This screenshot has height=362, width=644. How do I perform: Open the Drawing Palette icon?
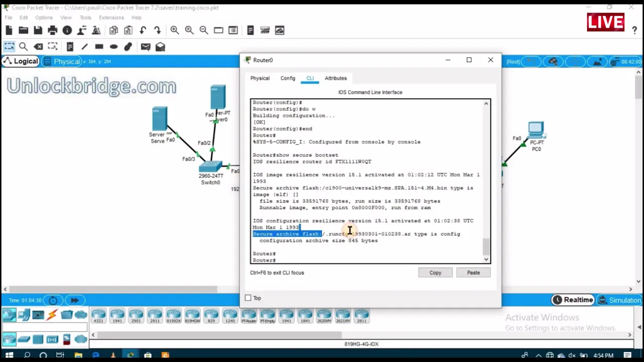pyautogui.click(x=218, y=30)
